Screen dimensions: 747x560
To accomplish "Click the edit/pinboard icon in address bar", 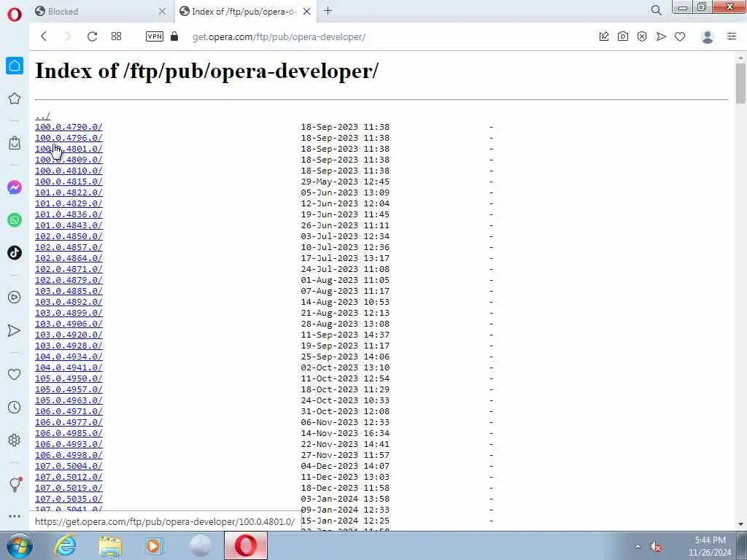I will (604, 36).
